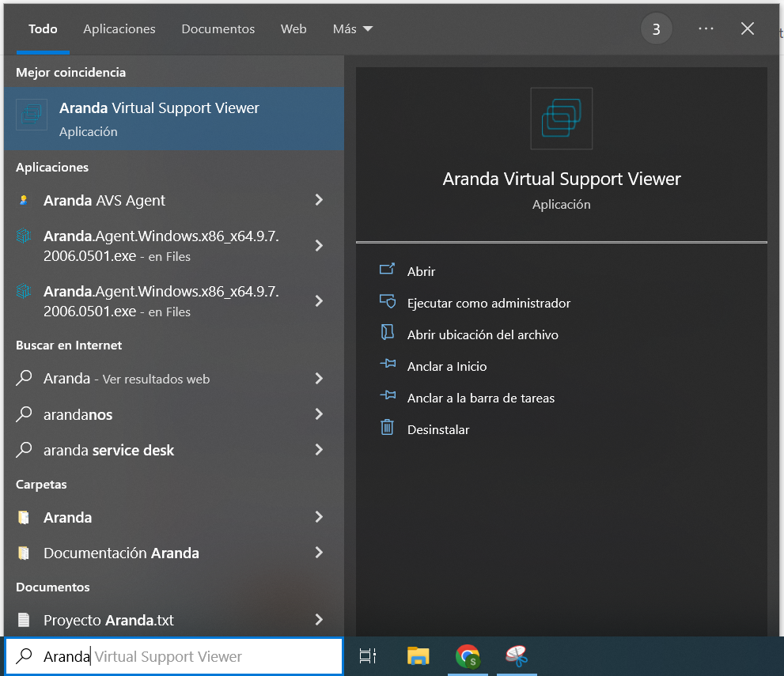784x676 pixels.
Task: Switch to the Todo tab
Action: click(x=43, y=29)
